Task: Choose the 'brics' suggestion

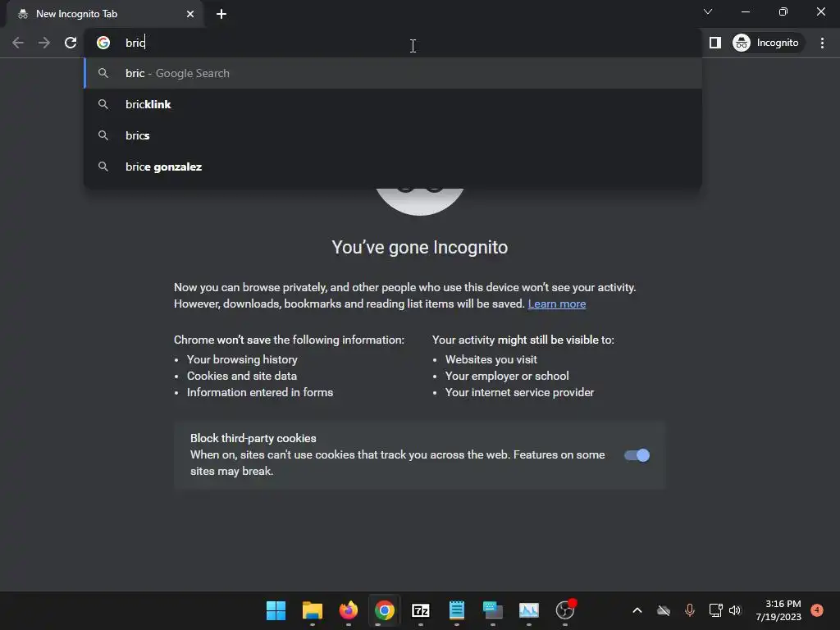Action: (x=393, y=135)
